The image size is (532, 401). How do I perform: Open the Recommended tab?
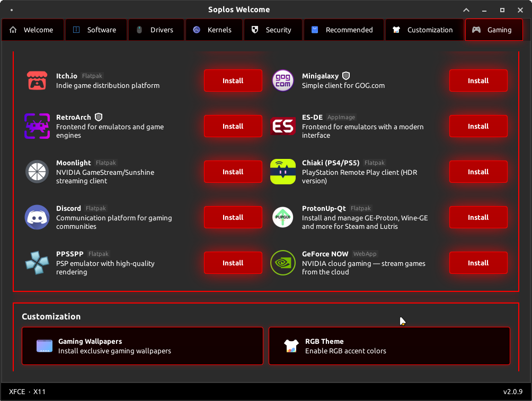coord(344,30)
